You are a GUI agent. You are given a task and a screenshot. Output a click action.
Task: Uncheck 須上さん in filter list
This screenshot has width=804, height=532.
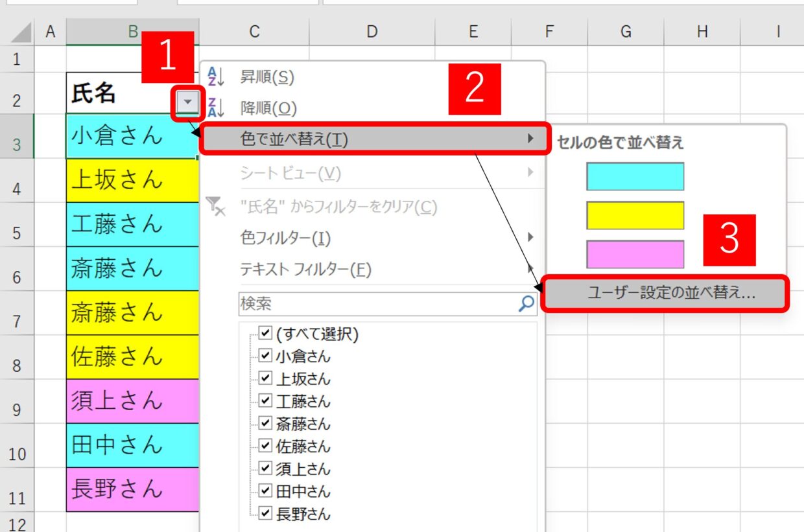click(x=265, y=468)
